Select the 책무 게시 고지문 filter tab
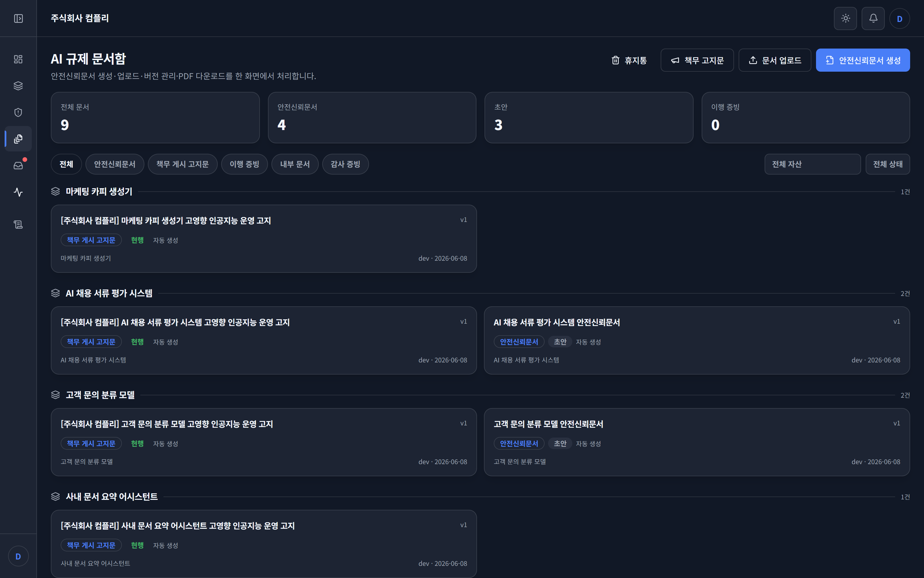The image size is (924, 578). [182, 164]
